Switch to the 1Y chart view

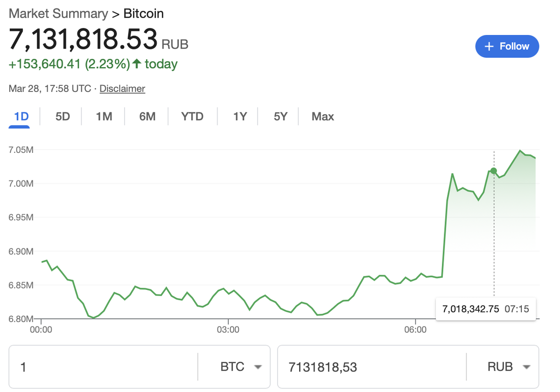point(239,117)
